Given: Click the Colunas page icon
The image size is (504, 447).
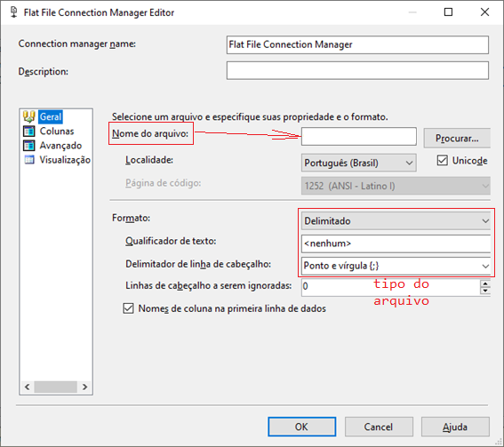Looking at the screenshot, I should point(29,132).
